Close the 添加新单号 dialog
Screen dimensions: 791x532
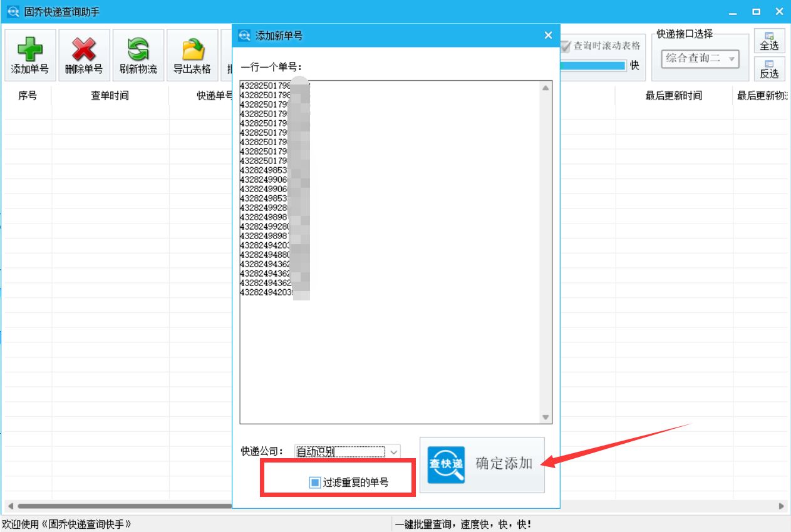click(548, 35)
